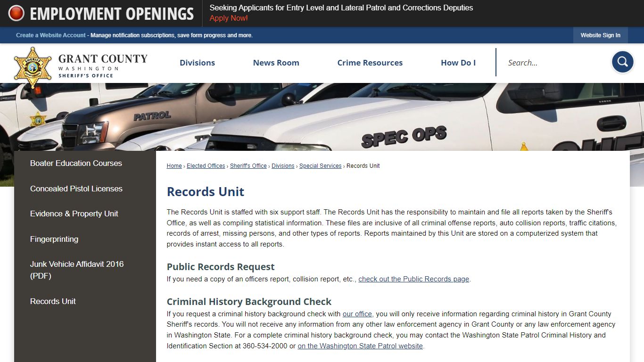
Task: Open the Divisions menu
Action: click(x=197, y=63)
